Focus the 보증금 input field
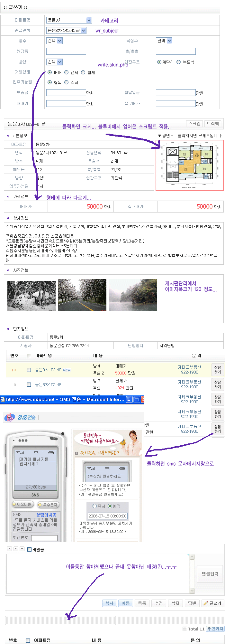 point(66,93)
